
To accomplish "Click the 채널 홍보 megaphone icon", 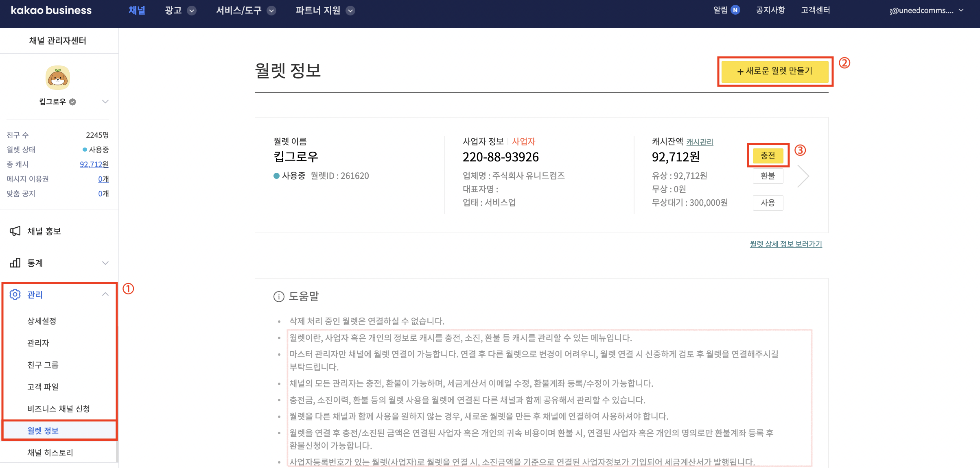I will 15,231.
